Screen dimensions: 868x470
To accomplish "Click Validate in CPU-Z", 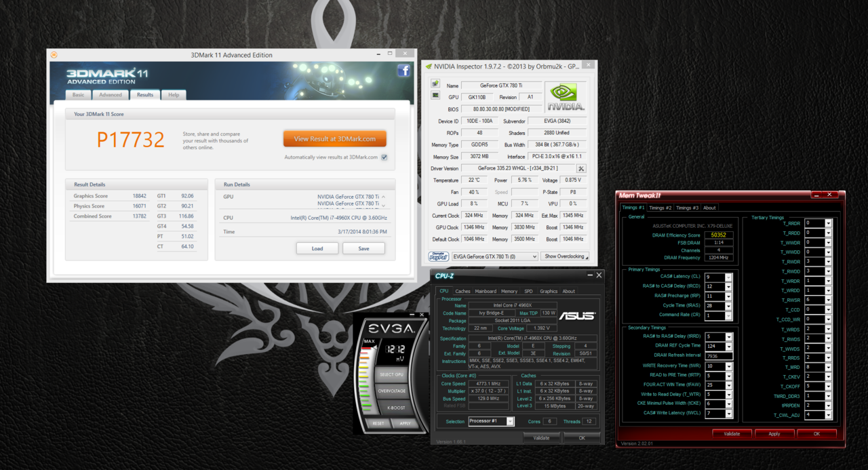I will (541, 437).
